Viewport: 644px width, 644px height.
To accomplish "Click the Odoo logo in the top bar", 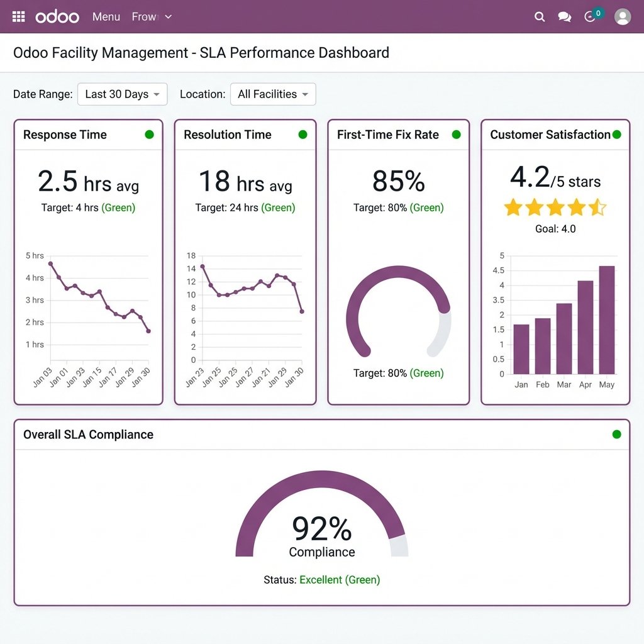I will click(x=58, y=16).
